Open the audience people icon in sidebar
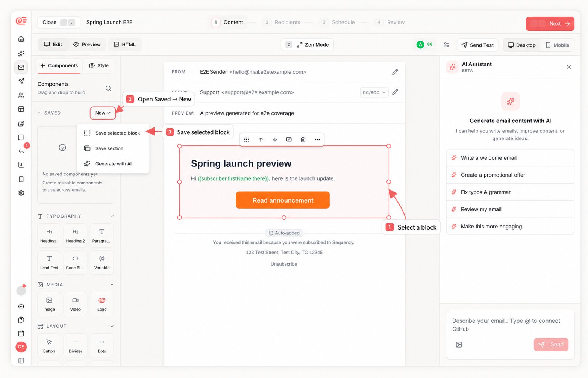Image resolution: width=588 pixels, height=378 pixels. coord(21,95)
